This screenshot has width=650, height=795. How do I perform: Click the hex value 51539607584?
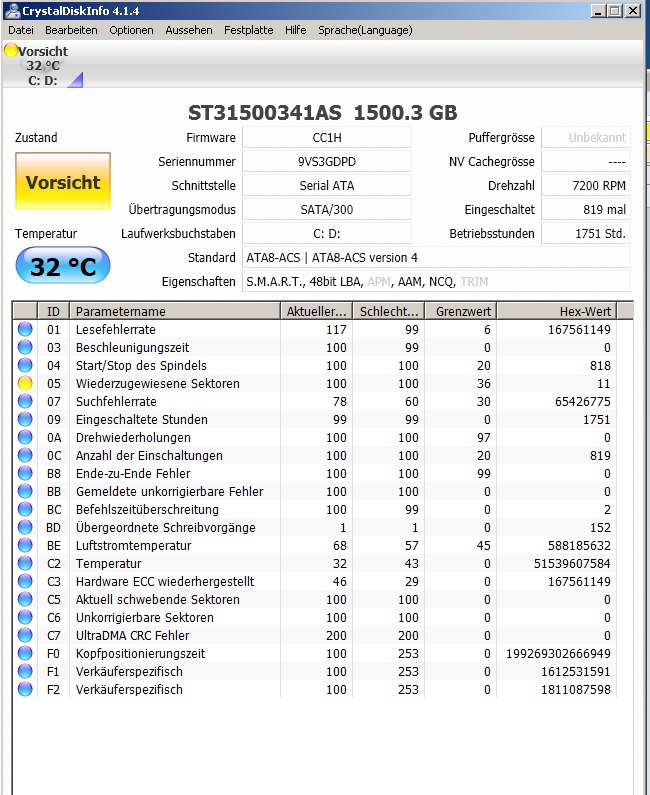572,563
